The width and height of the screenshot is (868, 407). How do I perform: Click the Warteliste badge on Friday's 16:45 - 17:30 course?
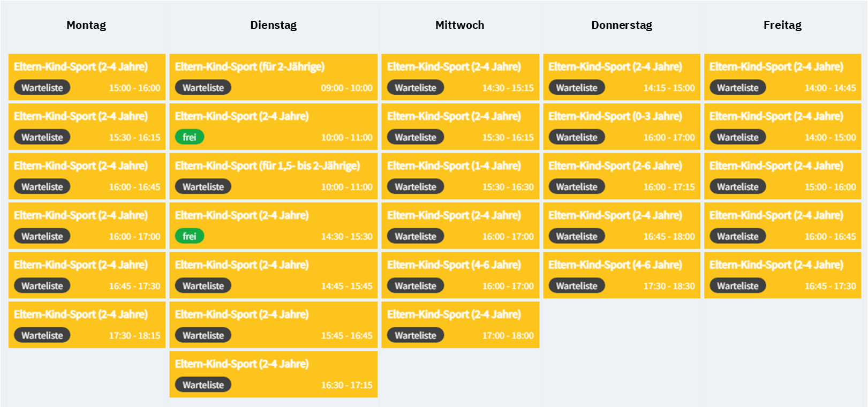(x=737, y=286)
